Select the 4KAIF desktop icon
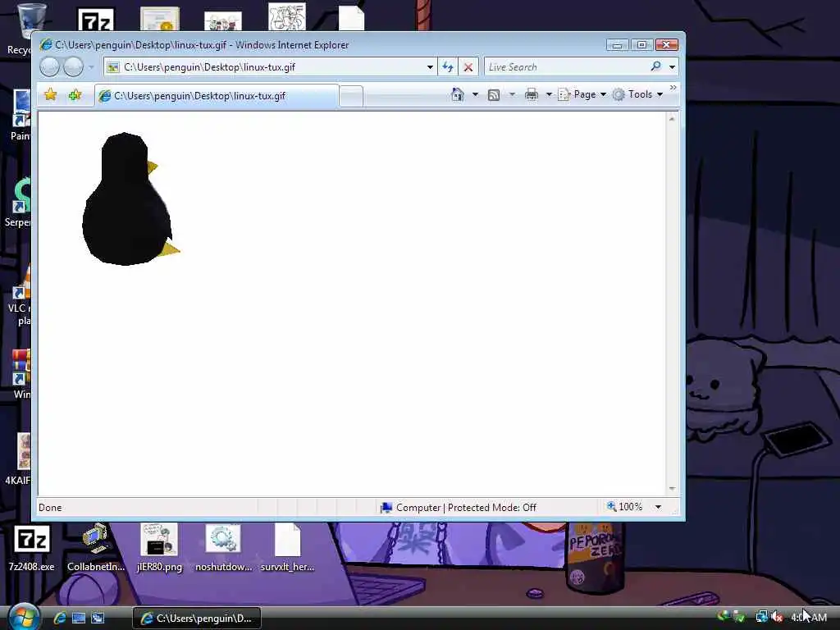The image size is (840, 630). tap(20, 459)
